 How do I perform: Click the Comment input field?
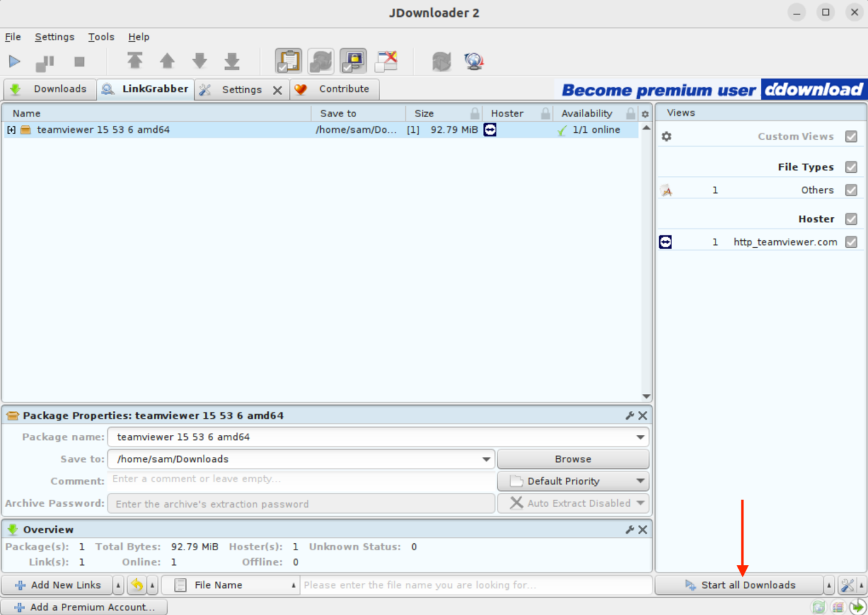click(301, 480)
